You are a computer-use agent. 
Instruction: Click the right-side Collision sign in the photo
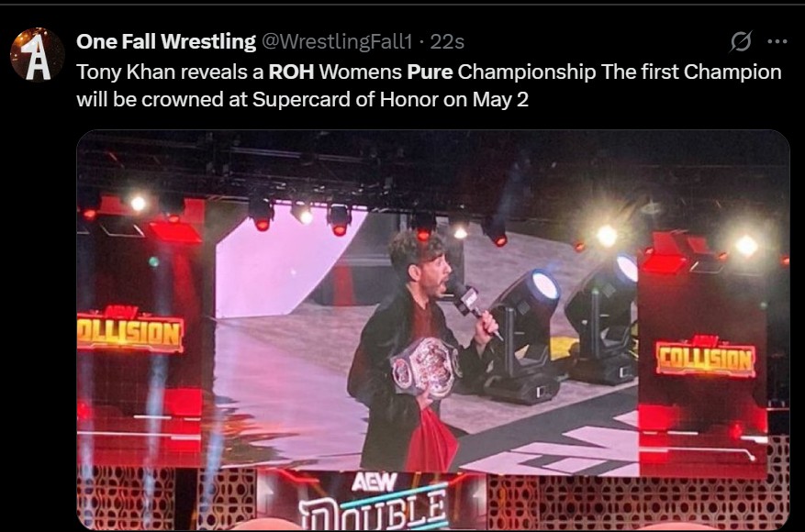[706, 357]
